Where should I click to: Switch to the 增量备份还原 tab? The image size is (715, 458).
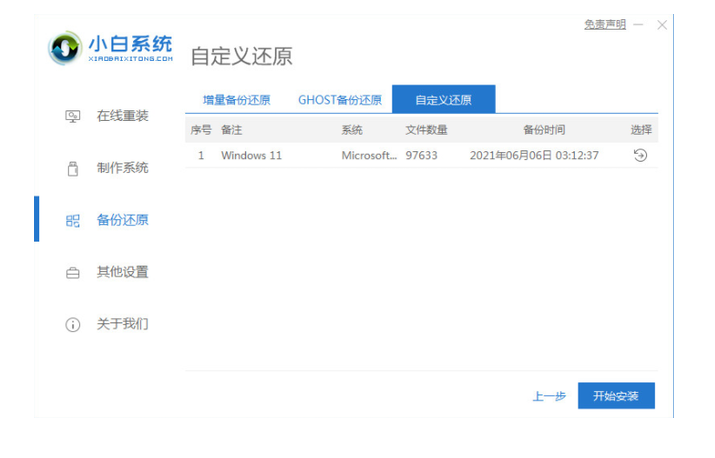[x=235, y=100]
